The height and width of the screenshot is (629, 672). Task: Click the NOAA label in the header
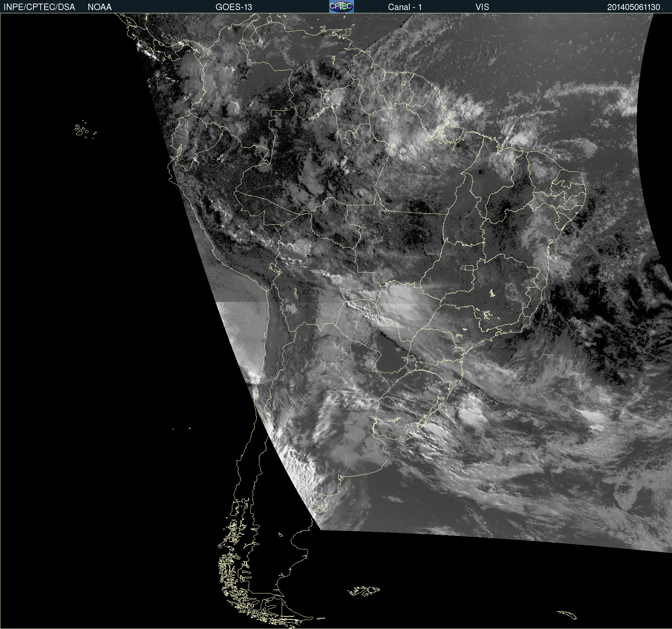(100, 7)
